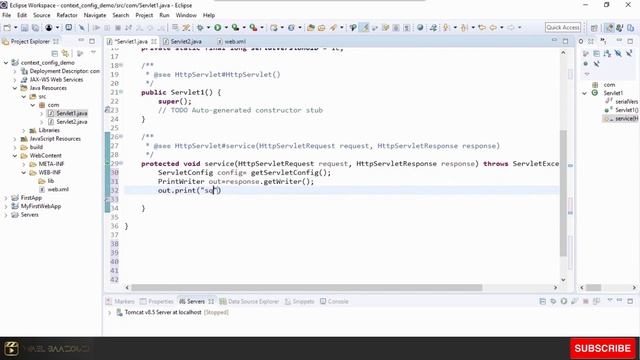The height and width of the screenshot is (360, 640).
Task: Open the Snippets tab
Action: [x=300, y=302]
